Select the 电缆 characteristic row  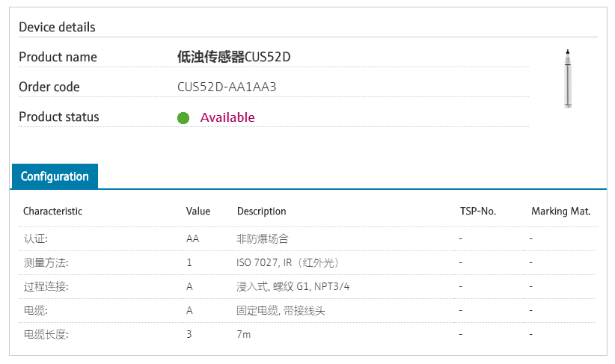308,310
